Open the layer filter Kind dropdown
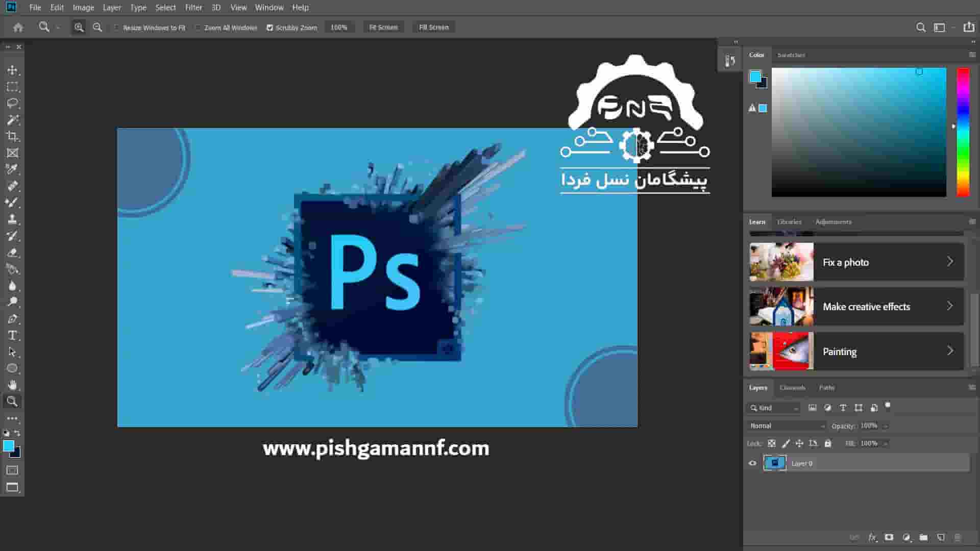This screenshot has height=551, width=980. pos(774,408)
